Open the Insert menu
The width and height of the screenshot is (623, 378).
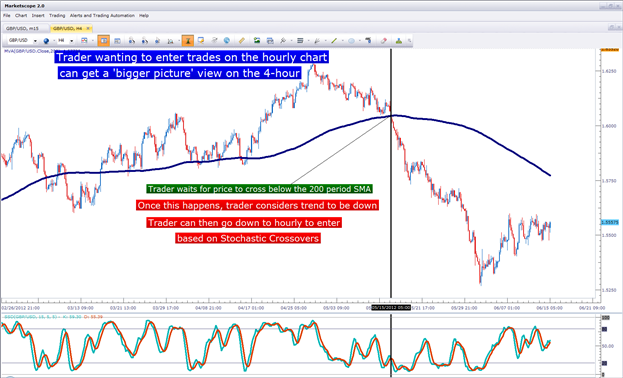click(38, 16)
